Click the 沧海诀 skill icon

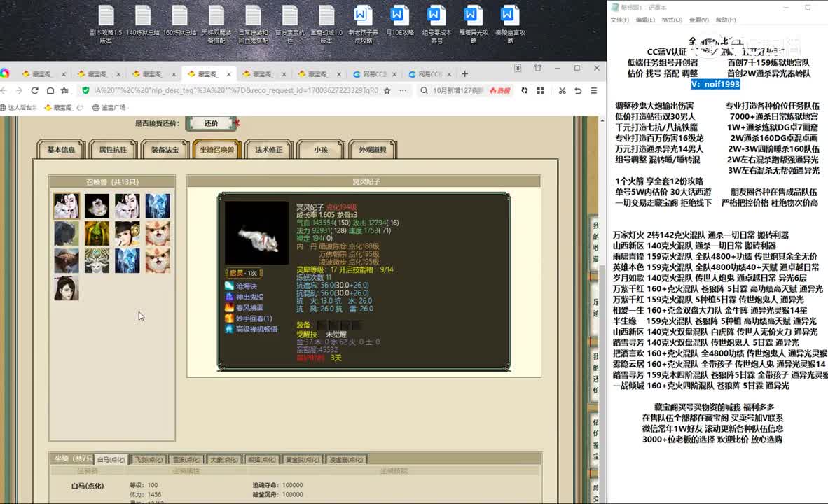229,286
